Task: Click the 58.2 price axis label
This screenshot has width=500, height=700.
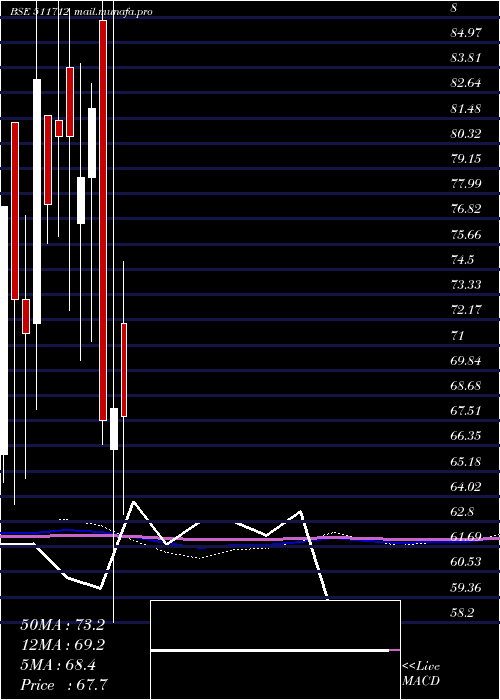Action: click(x=462, y=612)
